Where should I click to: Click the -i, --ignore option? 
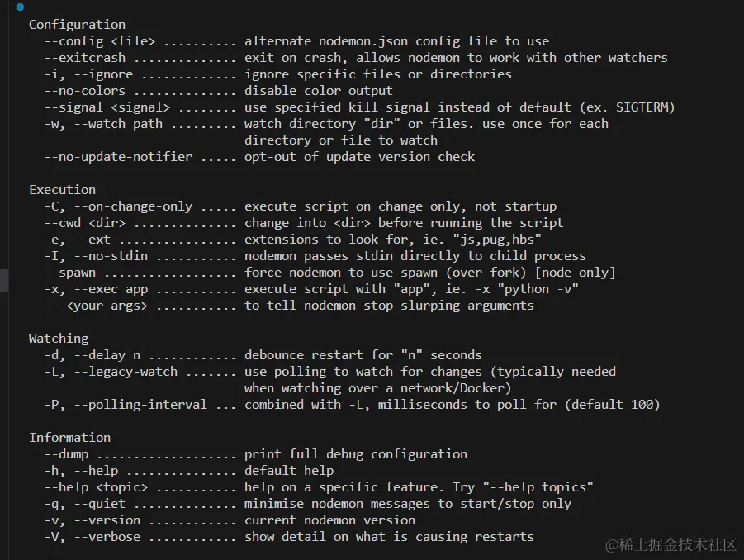pyautogui.click(x=88, y=74)
